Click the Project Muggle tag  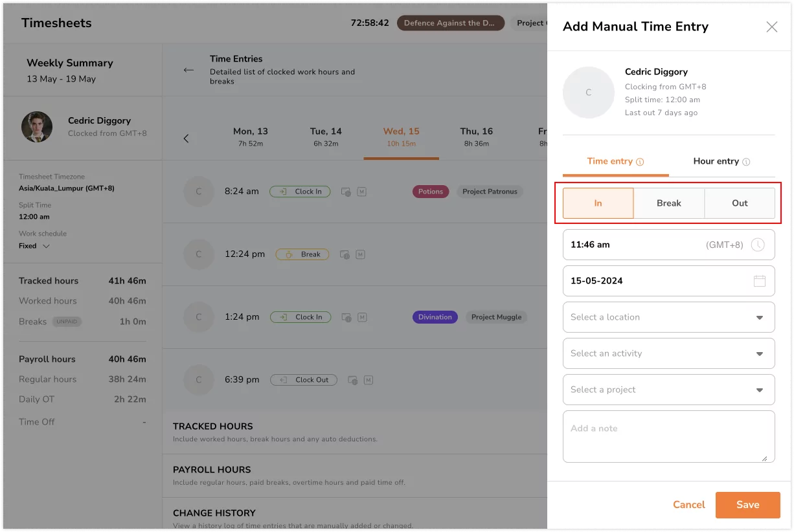(496, 317)
